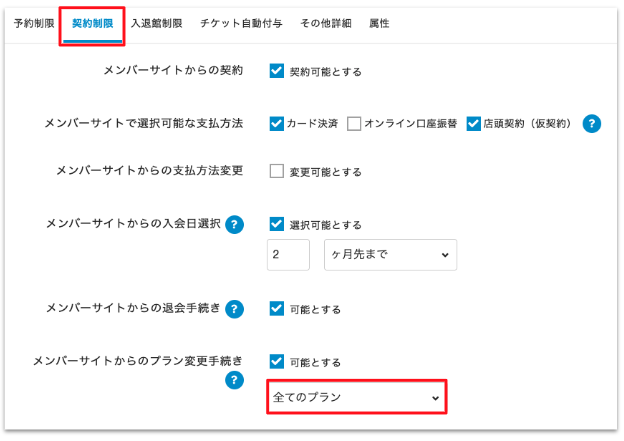Select the その他詳細 tab

(324, 23)
